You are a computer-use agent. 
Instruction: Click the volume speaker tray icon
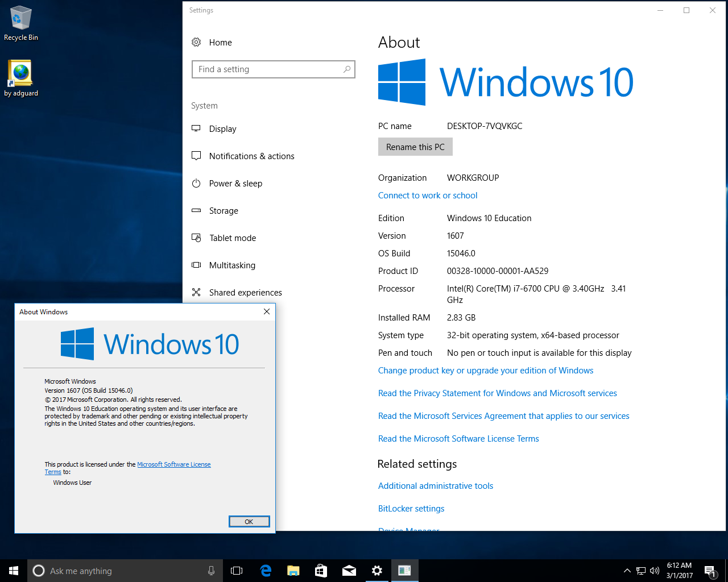tap(655, 571)
